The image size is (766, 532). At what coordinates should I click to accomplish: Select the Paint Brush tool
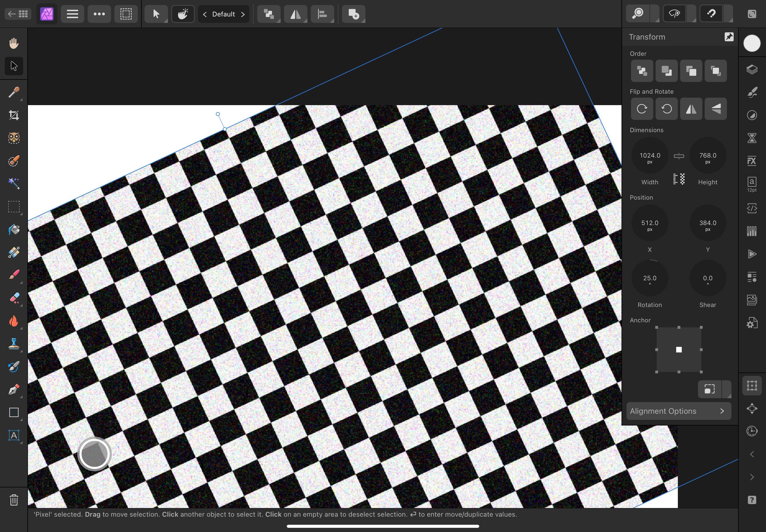point(14,275)
